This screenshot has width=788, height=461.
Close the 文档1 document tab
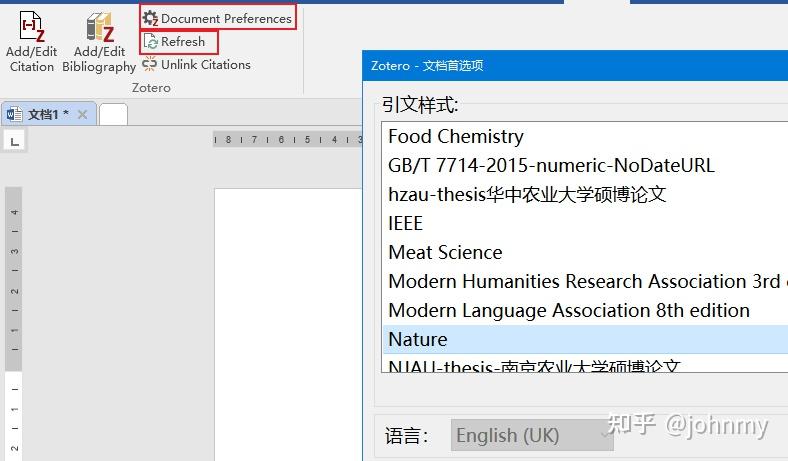tap(82, 115)
